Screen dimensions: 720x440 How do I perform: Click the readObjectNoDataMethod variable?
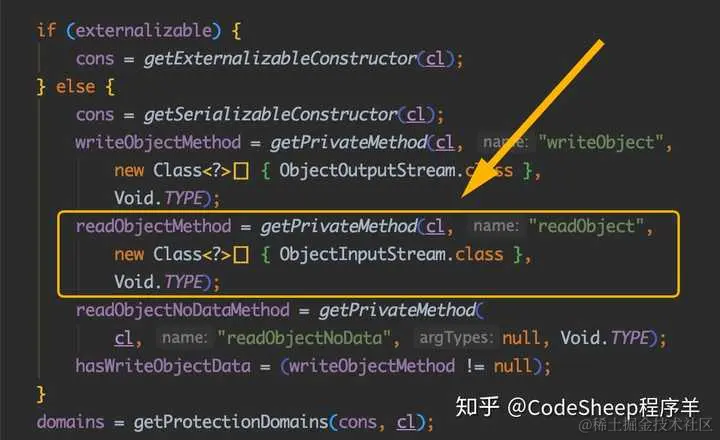[183, 310]
